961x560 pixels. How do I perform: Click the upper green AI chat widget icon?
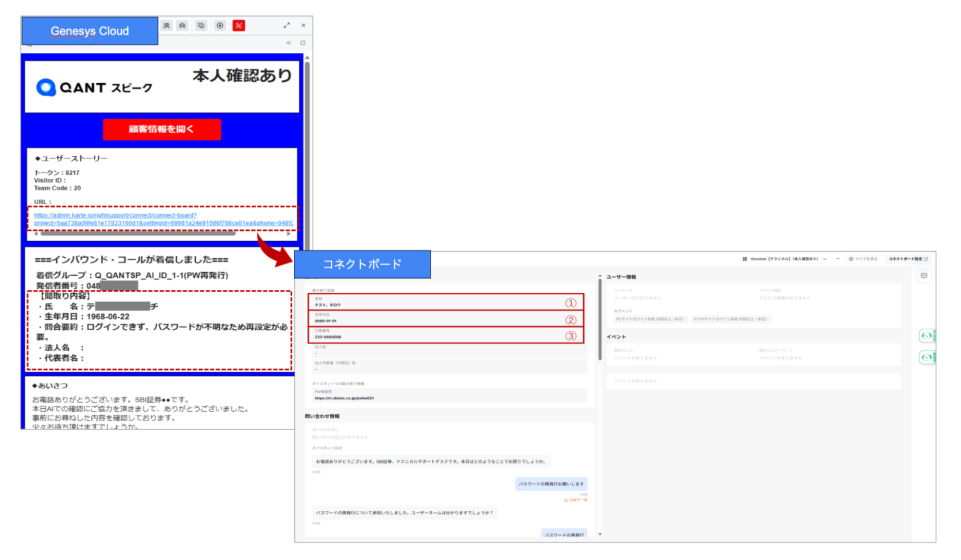[927, 336]
